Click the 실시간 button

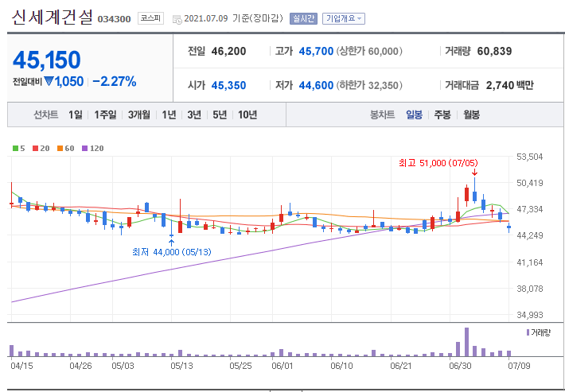coord(303,18)
